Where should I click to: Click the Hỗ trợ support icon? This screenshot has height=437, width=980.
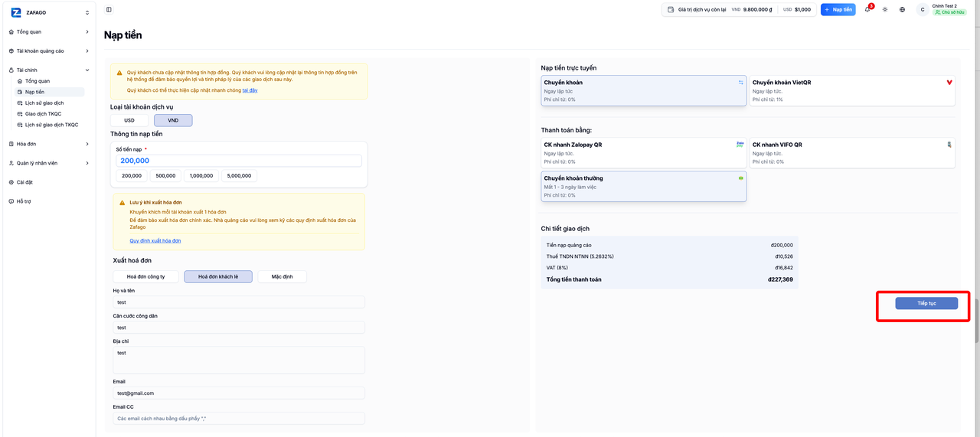pyautogui.click(x=11, y=201)
